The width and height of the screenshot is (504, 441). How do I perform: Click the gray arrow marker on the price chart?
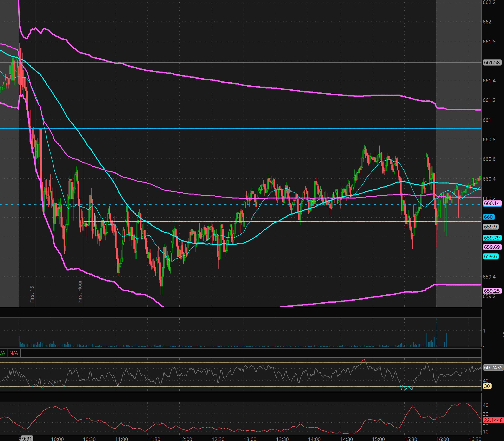click(x=289, y=191)
